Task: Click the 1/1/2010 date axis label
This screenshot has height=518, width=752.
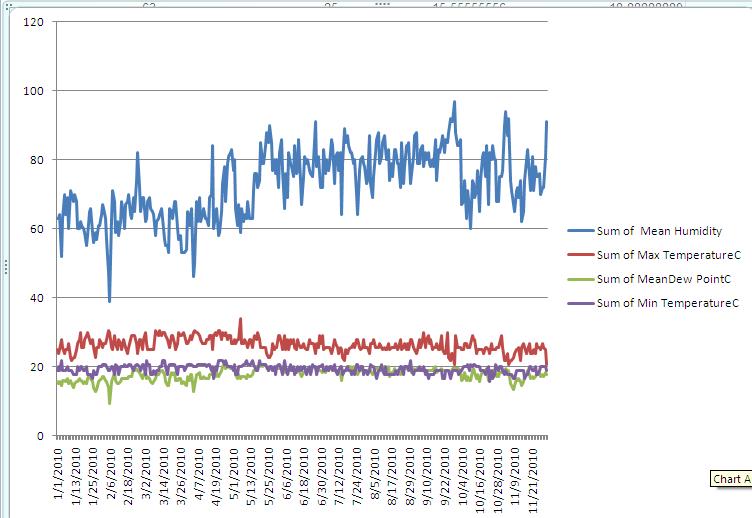Action: [x=59, y=474]
